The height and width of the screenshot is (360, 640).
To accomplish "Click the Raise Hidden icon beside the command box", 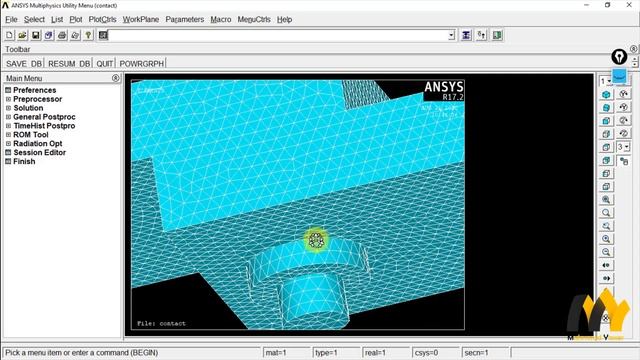I will coord(466,35).
